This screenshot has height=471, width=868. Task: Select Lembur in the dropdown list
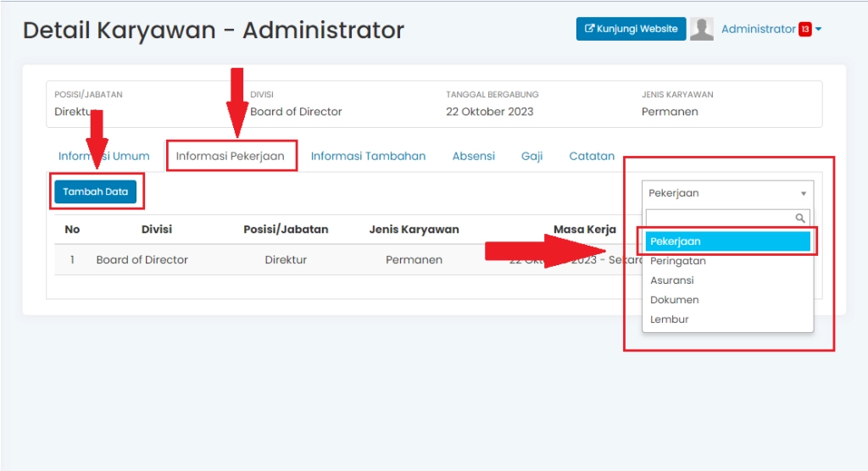coord(670,319)
